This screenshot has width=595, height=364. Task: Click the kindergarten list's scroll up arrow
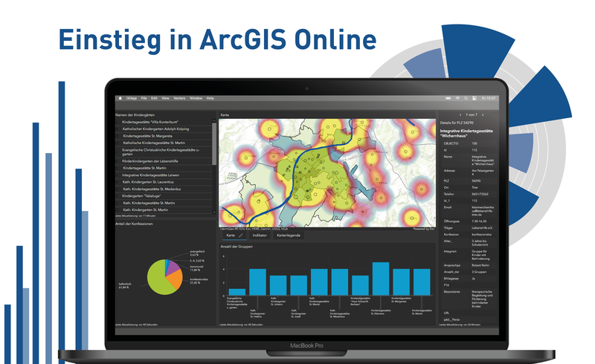(x=214, y=121)
